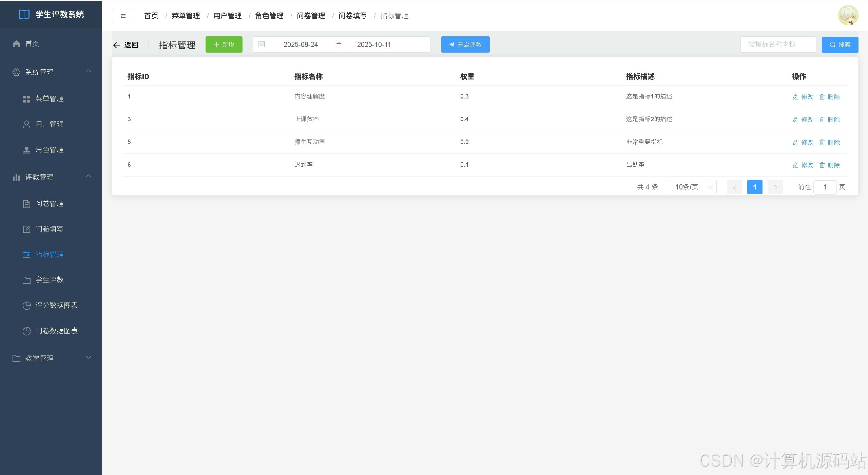Click the pie chart icon for 评分数据图表
The height and width of the screenshot is (475, 868).
click(26, 306)
